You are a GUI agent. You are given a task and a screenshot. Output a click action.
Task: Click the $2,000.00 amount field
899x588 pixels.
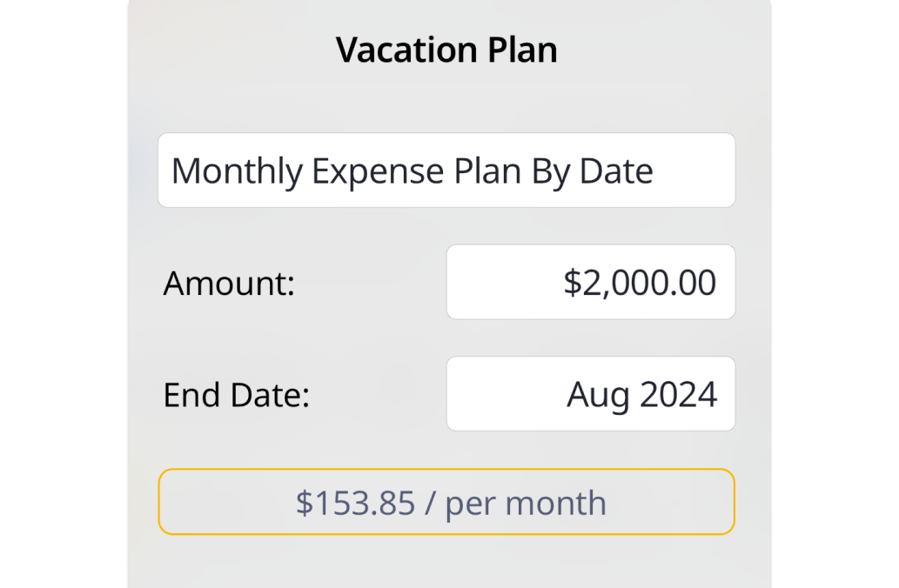(590, 283)
